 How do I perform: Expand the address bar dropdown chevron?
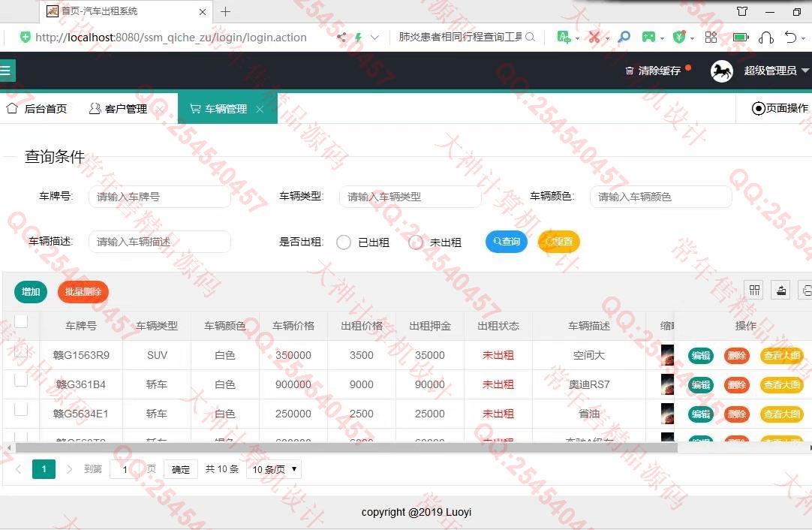pos(375,38)
